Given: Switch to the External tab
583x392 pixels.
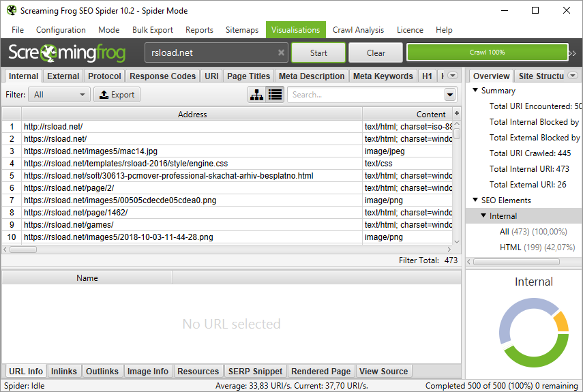Looking at the screenshot, I should click(63, 76).
